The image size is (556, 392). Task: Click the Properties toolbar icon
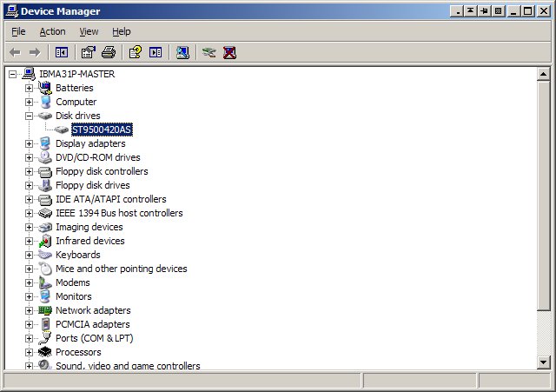pyautogui.click(x=89, y=52)
